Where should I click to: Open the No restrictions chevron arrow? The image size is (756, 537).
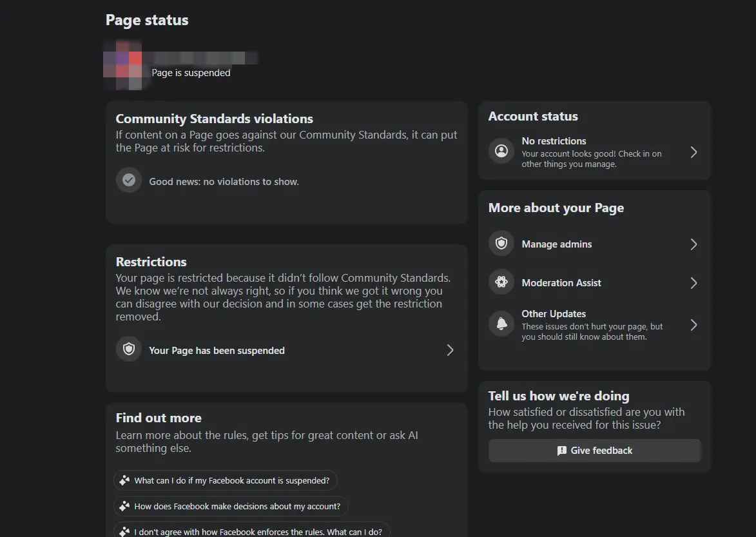693,152
